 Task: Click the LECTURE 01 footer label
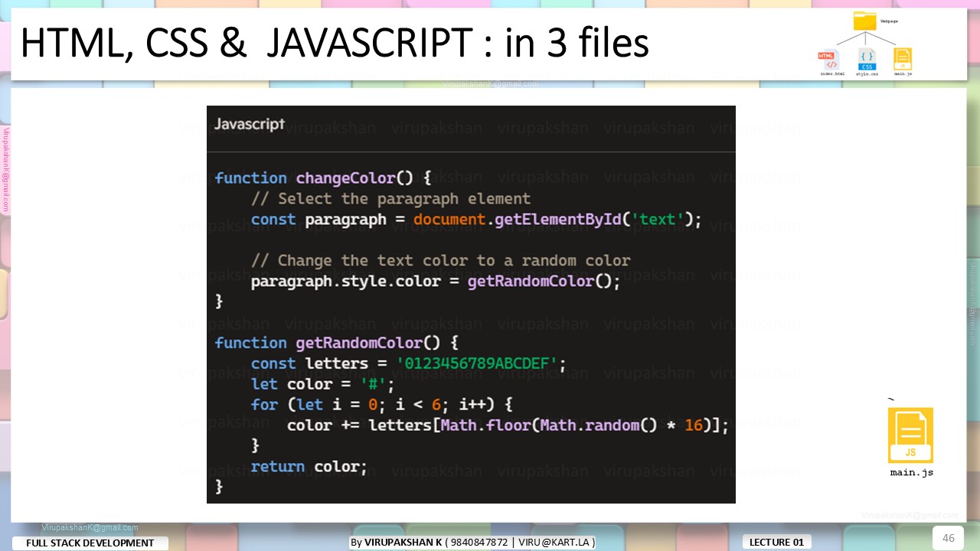(x=776, y=543)
